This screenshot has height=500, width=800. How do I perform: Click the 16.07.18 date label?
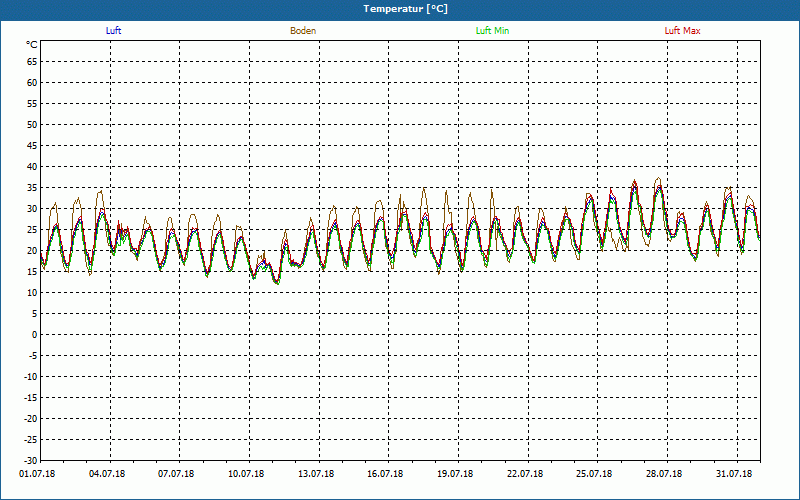[385, 474]
